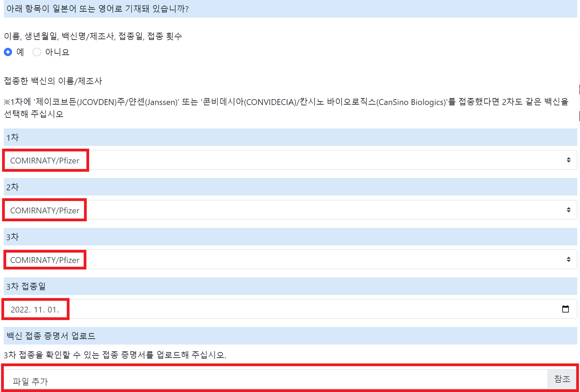Click the '아니요' label text
The height and width of the screenshot is (392, 580).
(57, 52)
